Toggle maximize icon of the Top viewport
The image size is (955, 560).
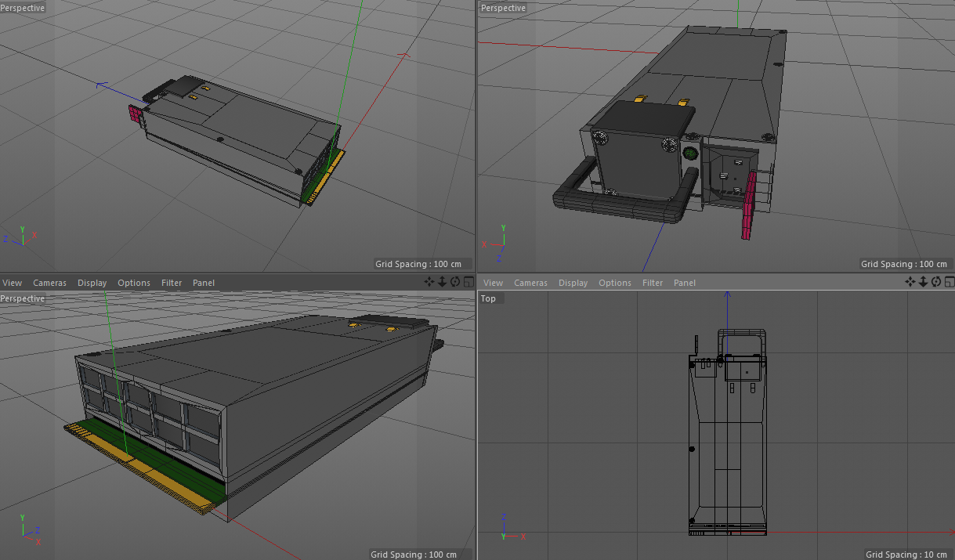(x=950, y=282)
